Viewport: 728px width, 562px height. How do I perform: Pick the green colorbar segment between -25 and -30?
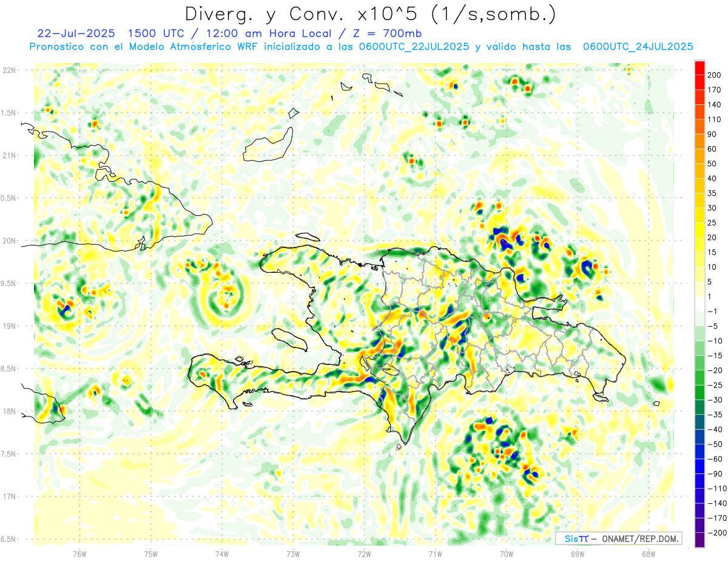coord(699,392)
